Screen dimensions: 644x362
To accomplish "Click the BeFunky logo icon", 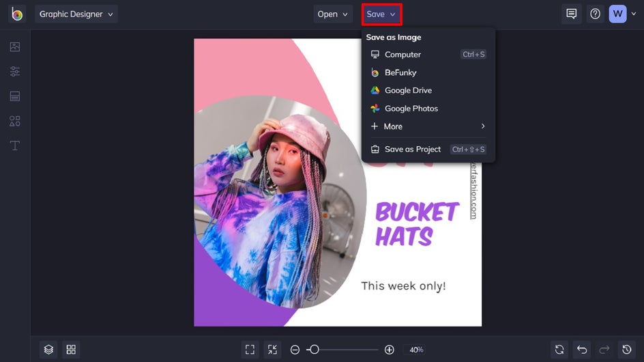I will [x=17, y=14].
